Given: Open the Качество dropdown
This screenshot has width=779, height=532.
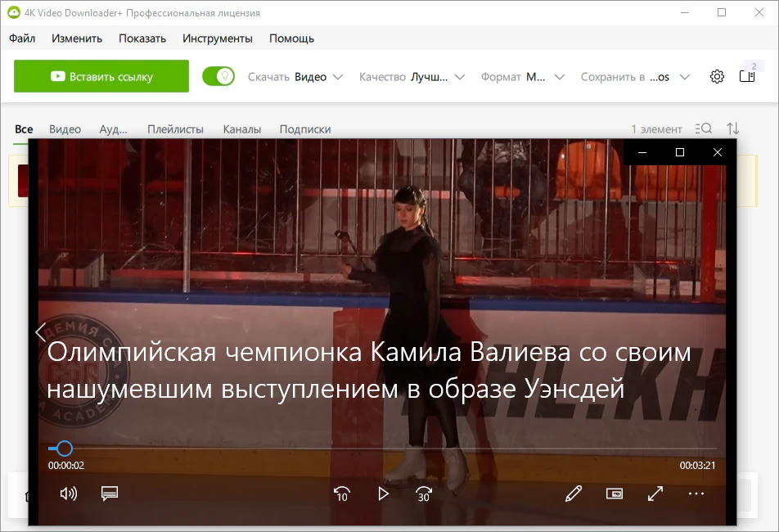Looking at the screenshot, I should coord(412,77).
